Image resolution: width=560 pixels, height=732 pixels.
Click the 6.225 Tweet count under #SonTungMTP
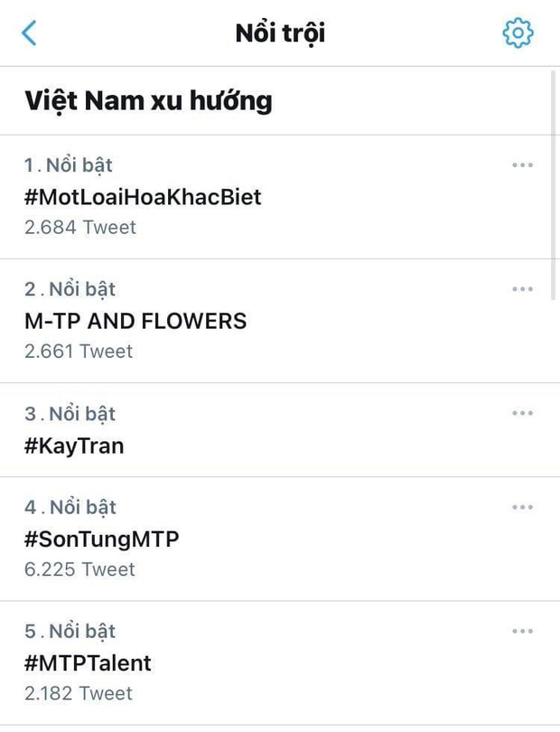pos(78,569)
